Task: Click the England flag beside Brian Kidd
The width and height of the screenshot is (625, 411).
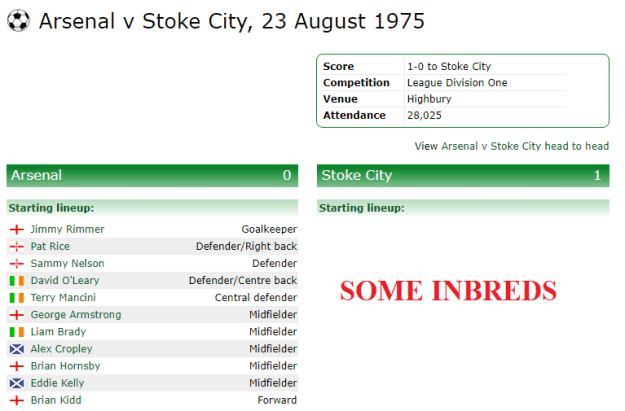Action: click(x=16, y=400)
